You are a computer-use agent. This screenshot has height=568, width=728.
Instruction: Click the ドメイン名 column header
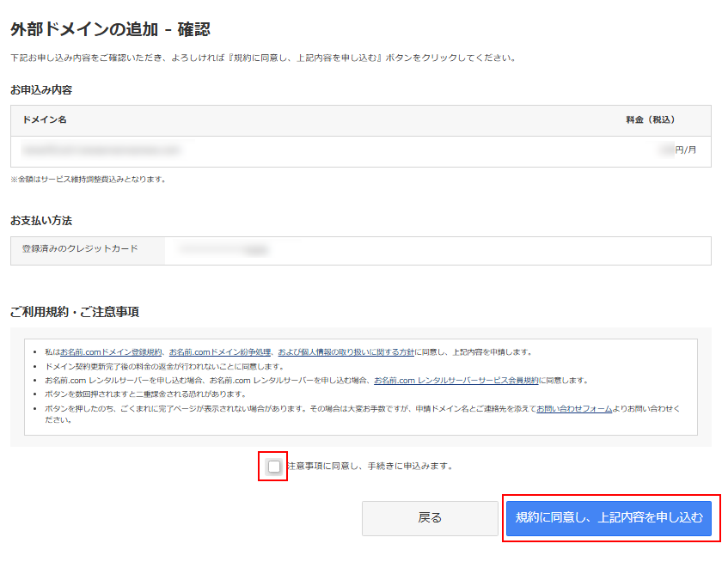pos(45,120)
